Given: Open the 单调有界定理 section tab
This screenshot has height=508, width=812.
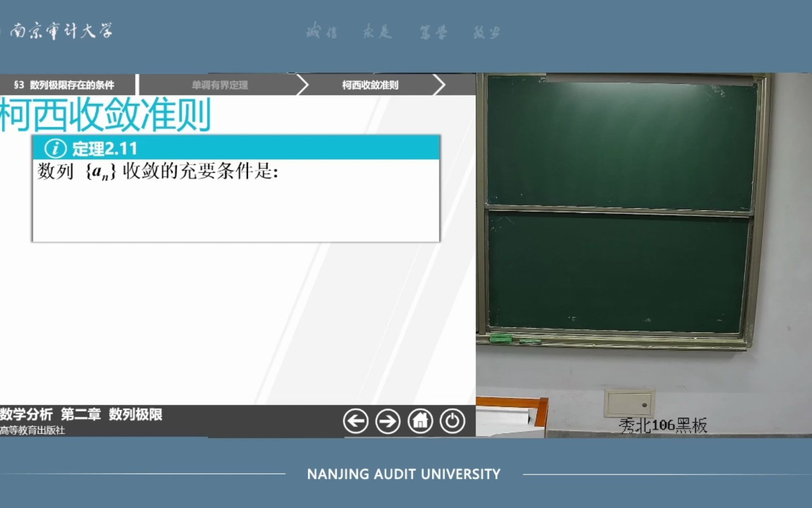Looking at the screenshot, I should pyautogui.click(x=219, y=85).
